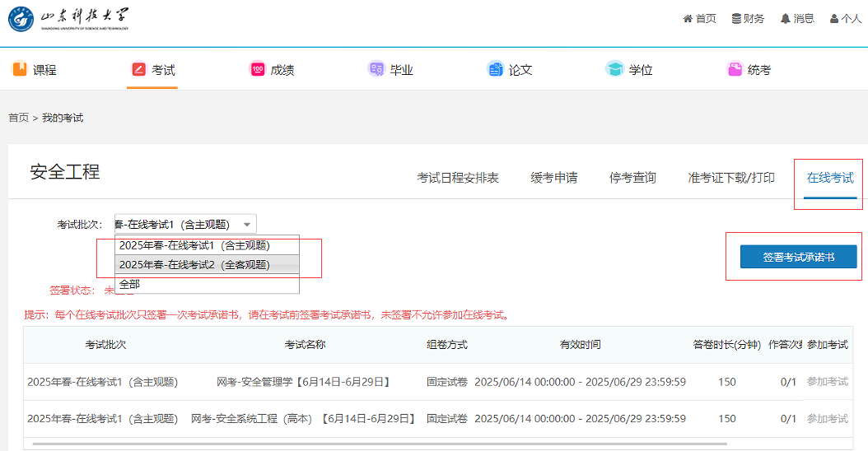Click the 考试 pencil icon
Viewport: 868px width, 451px height.
(138, 70)
